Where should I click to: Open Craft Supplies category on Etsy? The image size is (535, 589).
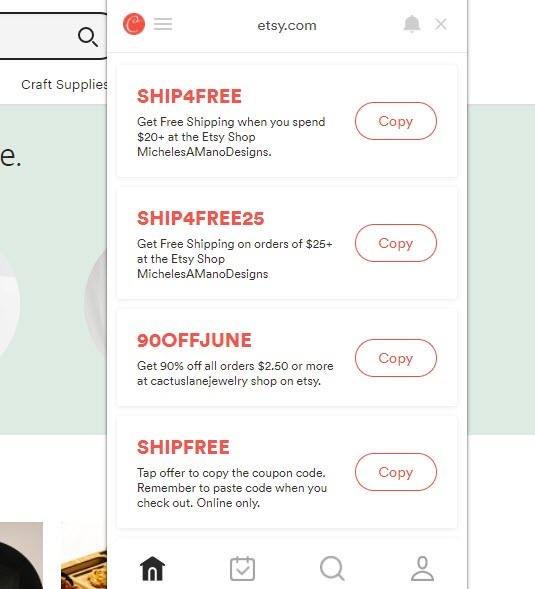64,85
